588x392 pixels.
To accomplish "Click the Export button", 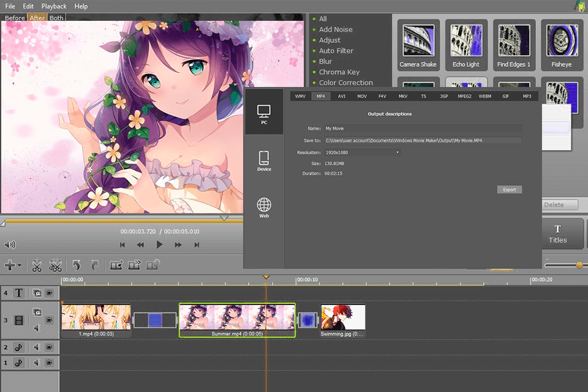I will point(509,189).
